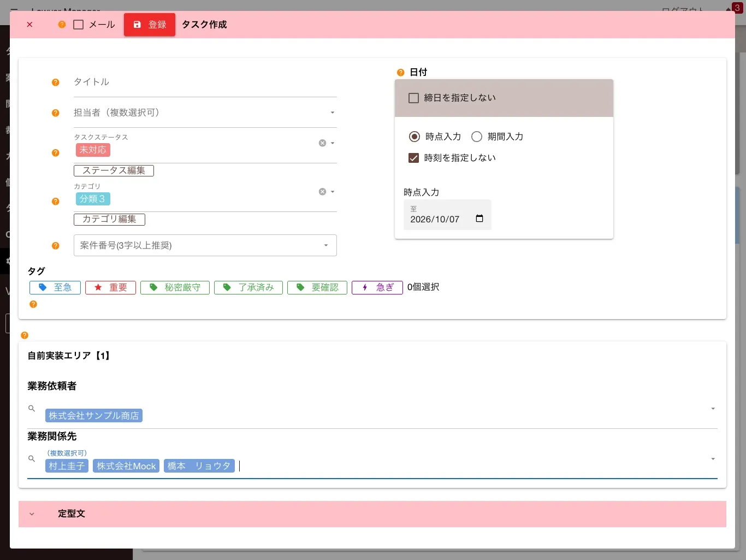This screenshot has height=560, width=746.
Task: Enable the メール checkbox
Action: pos(79,25)
